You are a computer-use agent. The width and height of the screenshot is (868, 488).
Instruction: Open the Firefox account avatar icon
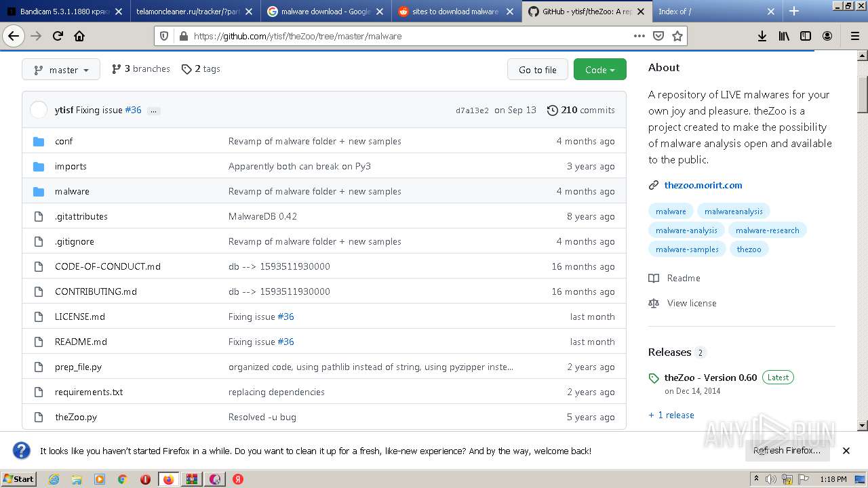[x=827, y=36]
